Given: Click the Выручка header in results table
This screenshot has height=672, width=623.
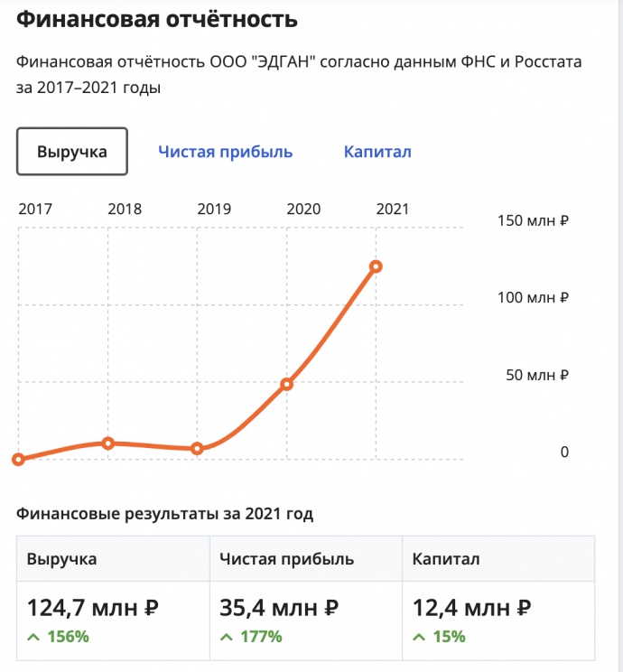Looking at the screenshot, I should tap(62, 559).
